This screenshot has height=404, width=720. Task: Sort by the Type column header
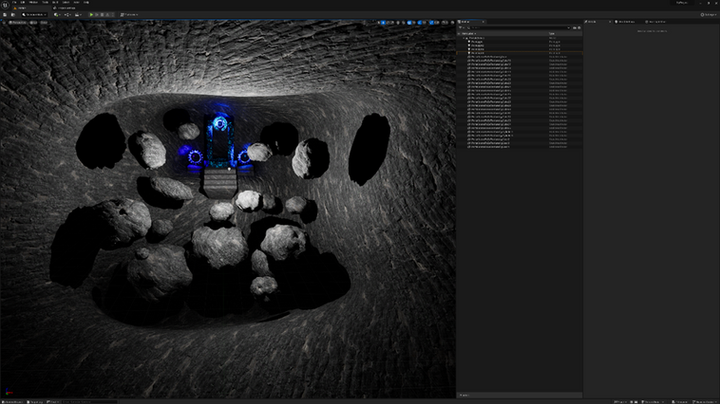(551, 34)
